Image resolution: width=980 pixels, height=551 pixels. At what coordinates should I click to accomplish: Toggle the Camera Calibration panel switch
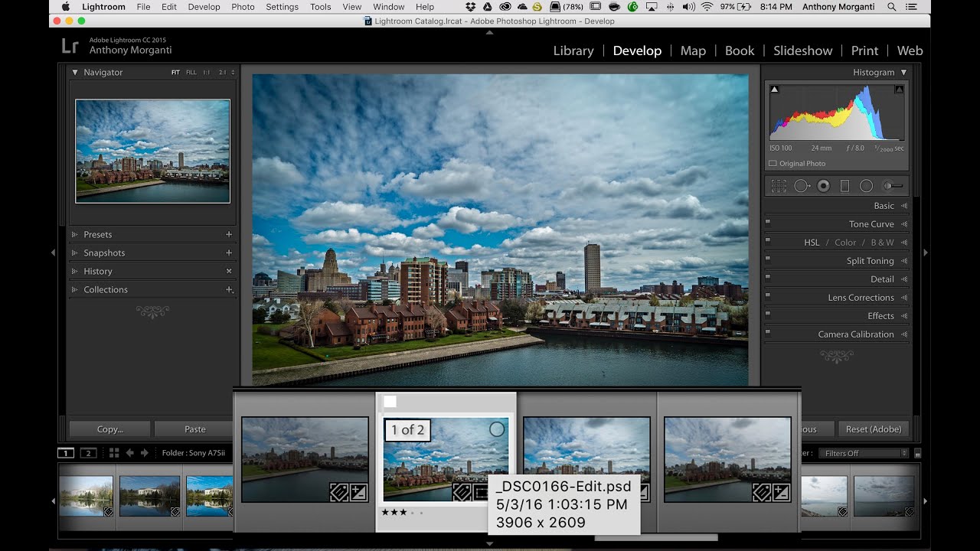click(768, 334)
